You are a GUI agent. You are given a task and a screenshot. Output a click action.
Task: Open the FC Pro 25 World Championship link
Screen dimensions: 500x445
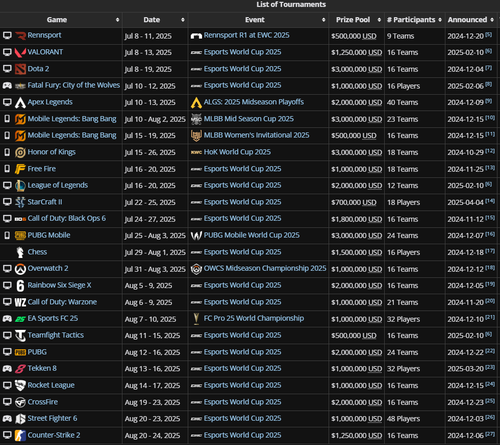pyautogui.click(x=254, y=318)
